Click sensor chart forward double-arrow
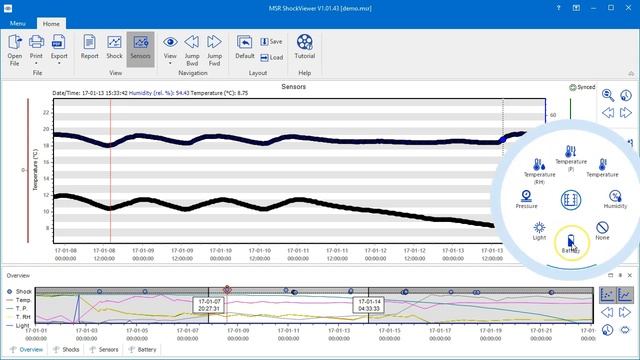 [626, 113]
